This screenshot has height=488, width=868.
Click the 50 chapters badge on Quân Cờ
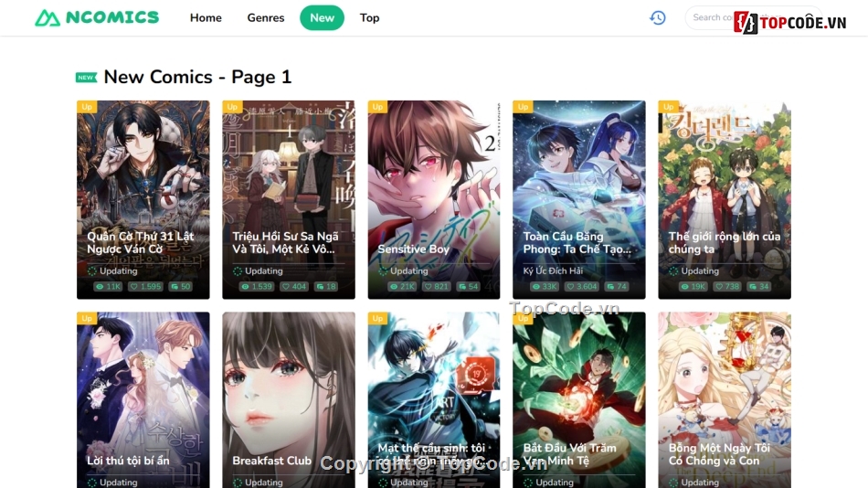(181, 286)
